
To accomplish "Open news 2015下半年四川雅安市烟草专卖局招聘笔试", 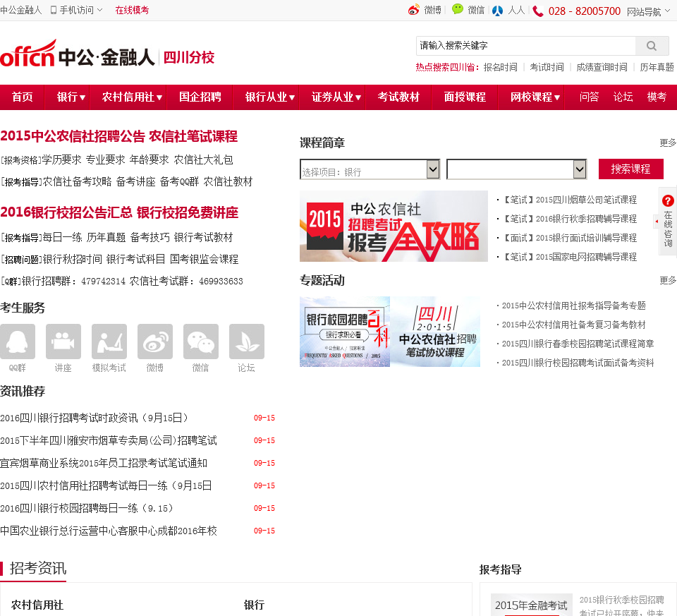I will point(109,440).
